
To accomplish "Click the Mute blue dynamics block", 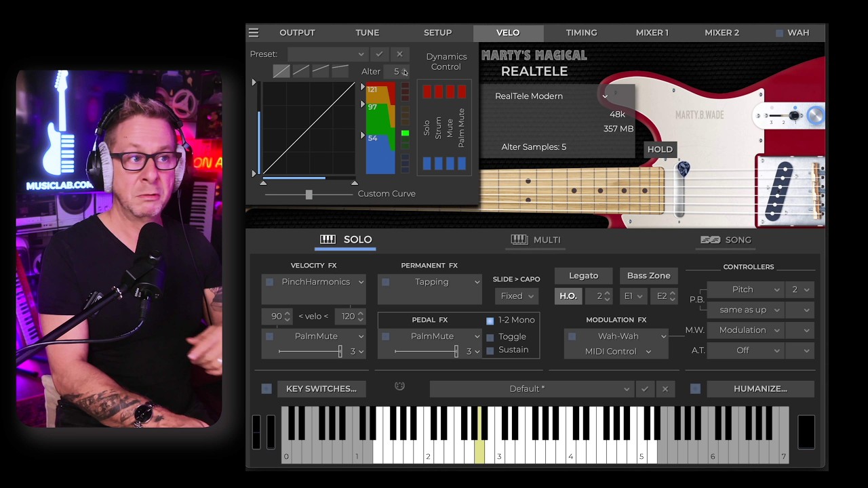I will point(450,163).
